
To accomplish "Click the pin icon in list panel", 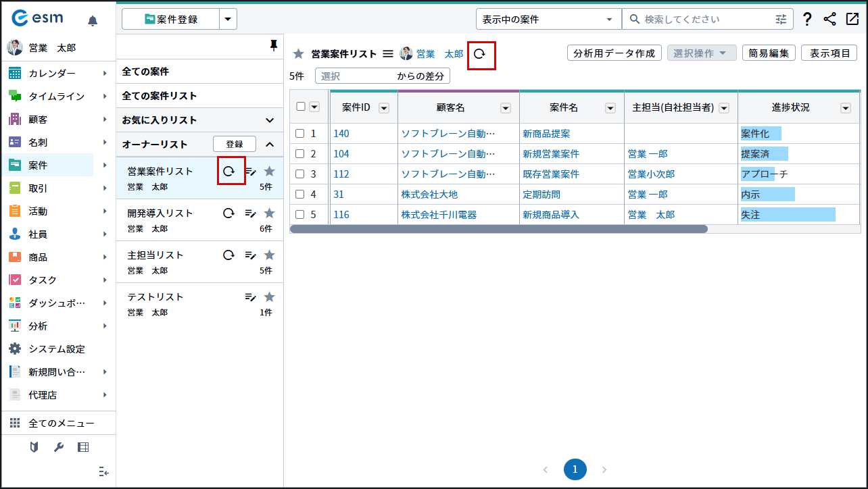I will point(273,45).
